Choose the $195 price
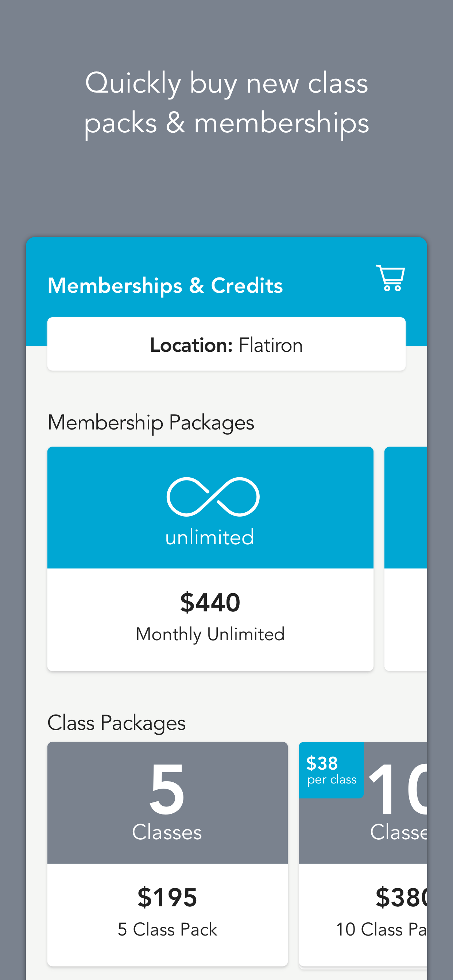Image resolution: width=453 pixels, height=980 pixels. (167, 898)
